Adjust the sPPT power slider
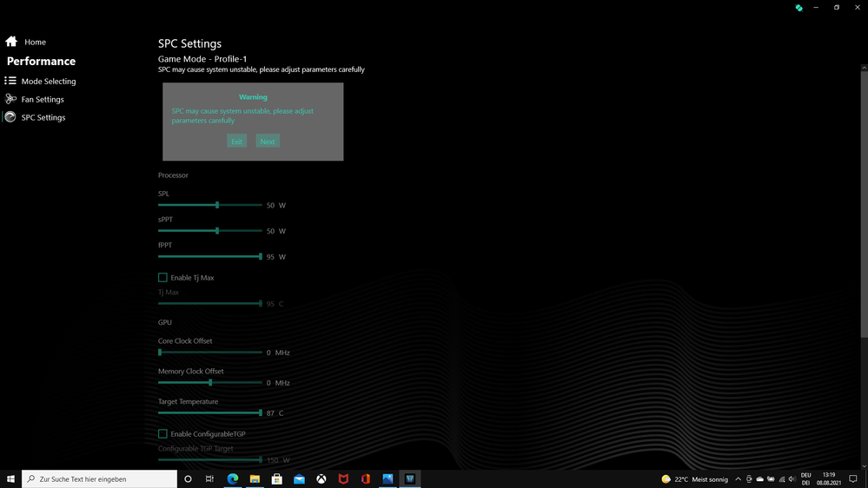The height and width of the screenshot is (488, 868). (209, 231)
